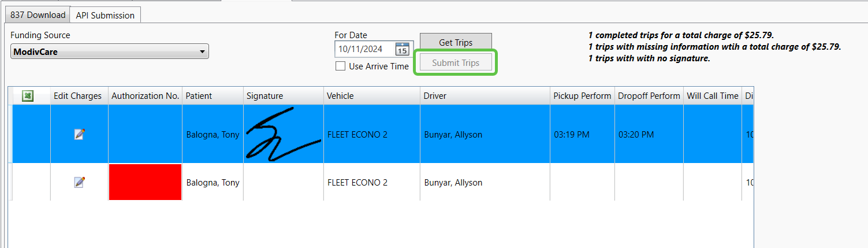868x248 pixels.
Task: Click the Submit Trips button
Action: [456, 62]
